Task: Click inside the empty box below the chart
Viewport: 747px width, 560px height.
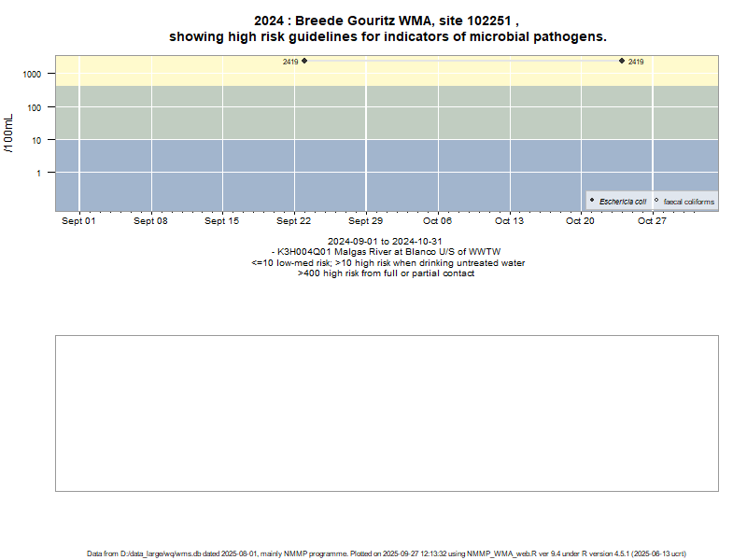Action: [387, 413]
